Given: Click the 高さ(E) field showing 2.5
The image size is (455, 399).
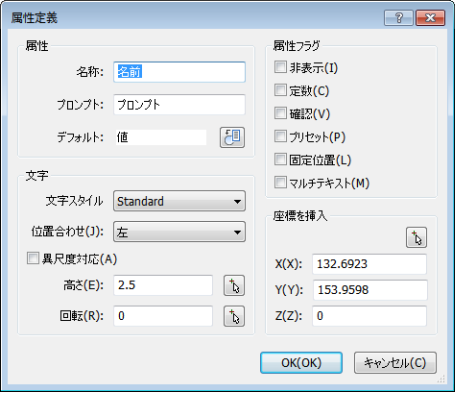Looking at the screenshot, I should point(163,285).
